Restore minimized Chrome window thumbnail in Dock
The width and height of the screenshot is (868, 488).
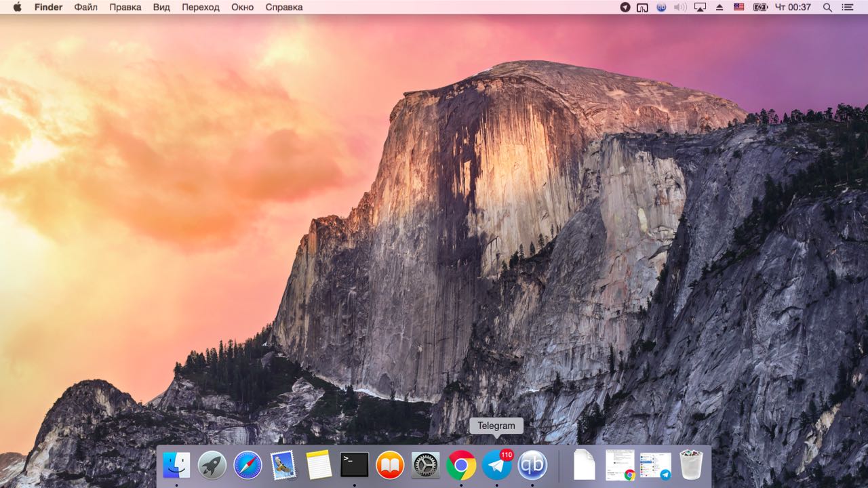click(620, 465)
